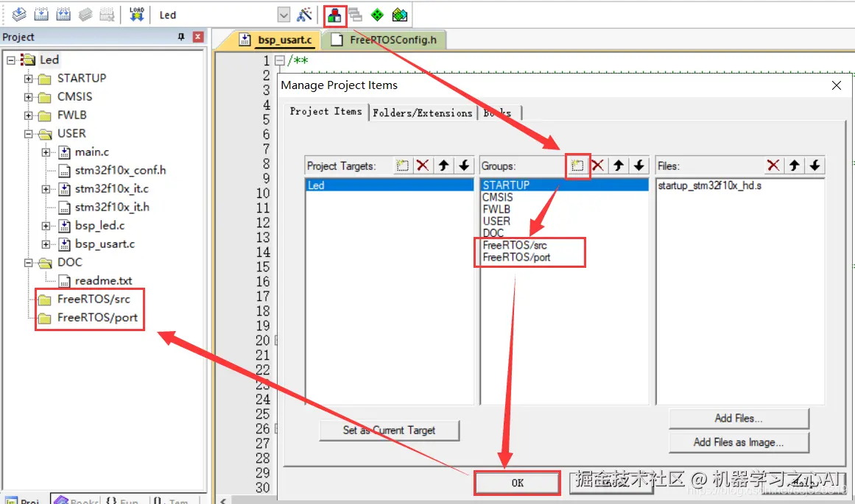Select readme.txt in the project tree
This screenshot has height=504, width=855.
coord(103,281)
